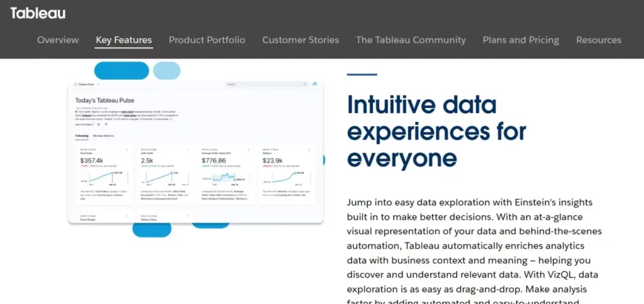Image resolution: width=644 pixels, height=304 pixels.
Task: Click the Returns trend line chart
Action: click(x=287, y=178)
